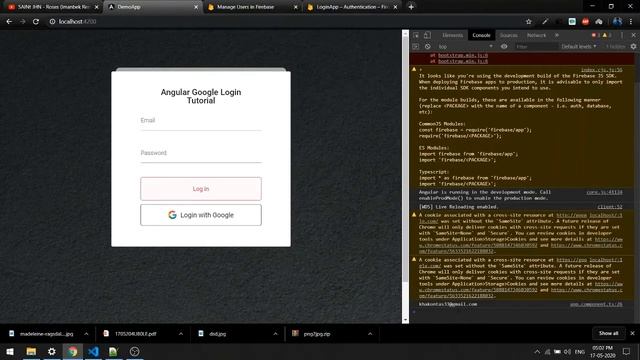Click the red error count badge in DevTools
Image resolution: width=640 pixels, height=360 pixels.
[x=596, y=35]
